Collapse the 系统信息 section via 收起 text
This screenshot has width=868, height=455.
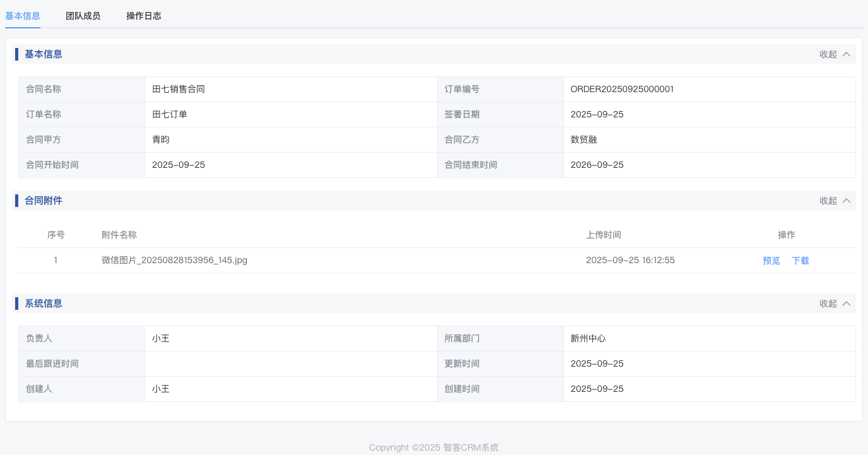[828, 304]
